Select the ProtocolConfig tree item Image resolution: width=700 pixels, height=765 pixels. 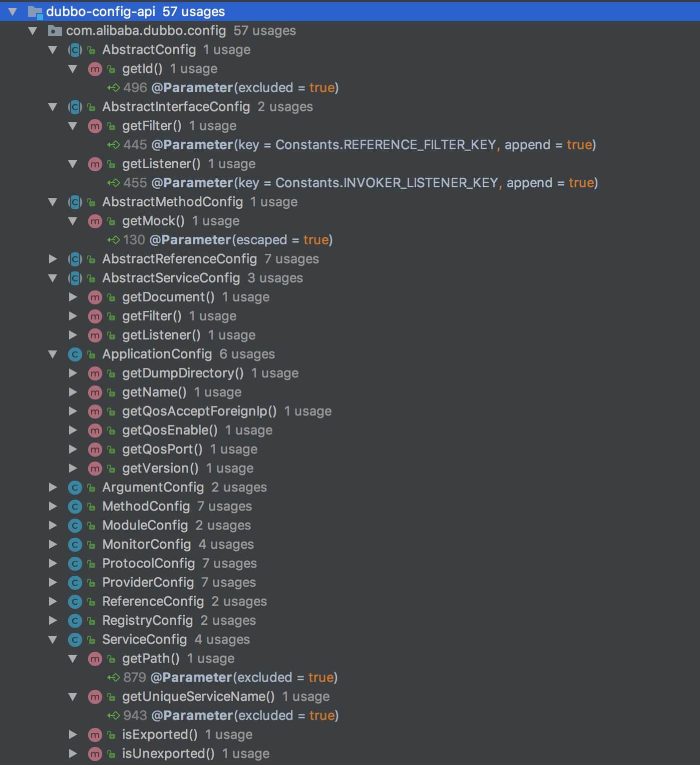[148, 564]
